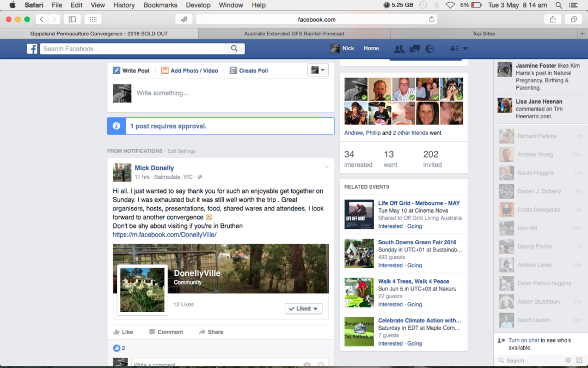The height and width of the screenshot is (368, 588).
Task: Open the 1 post requires approval notice
Action: 221,126
